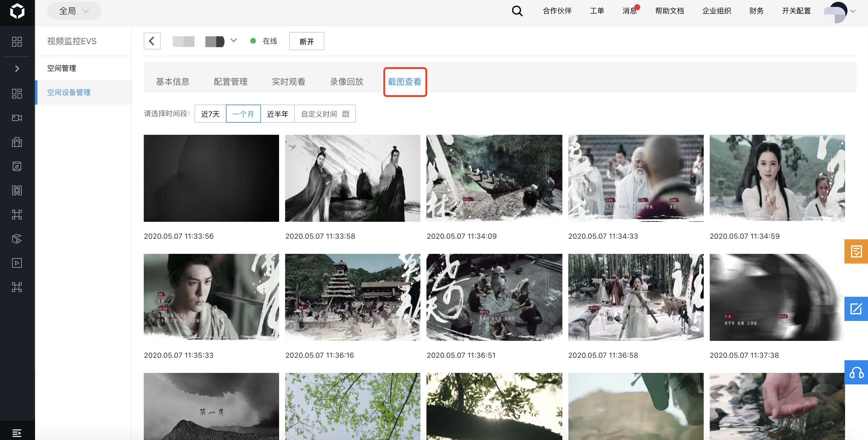Screen dimensions: 868x440
Task: Click the 断开 disconnect button
Action: tap(307, 41)
